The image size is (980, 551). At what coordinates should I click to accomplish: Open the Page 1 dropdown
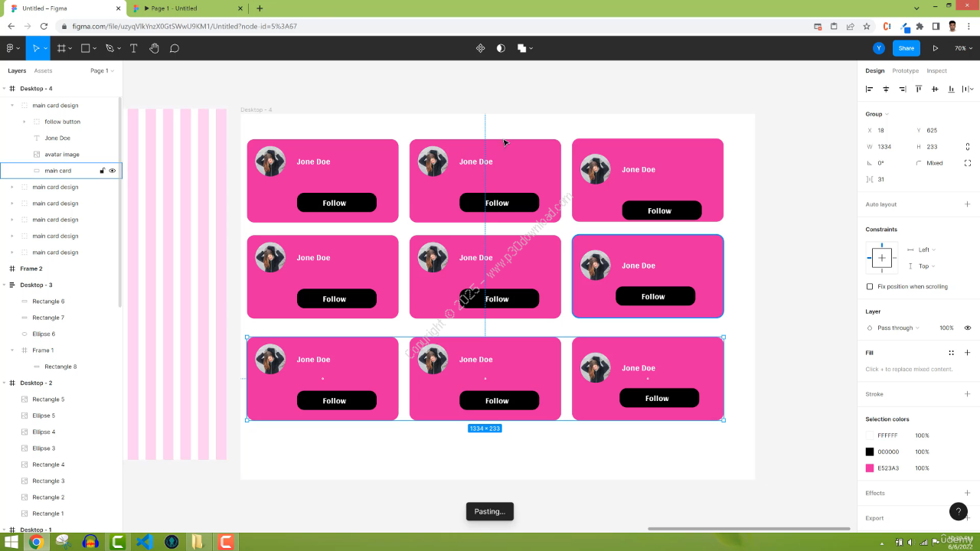click(102, 70)
